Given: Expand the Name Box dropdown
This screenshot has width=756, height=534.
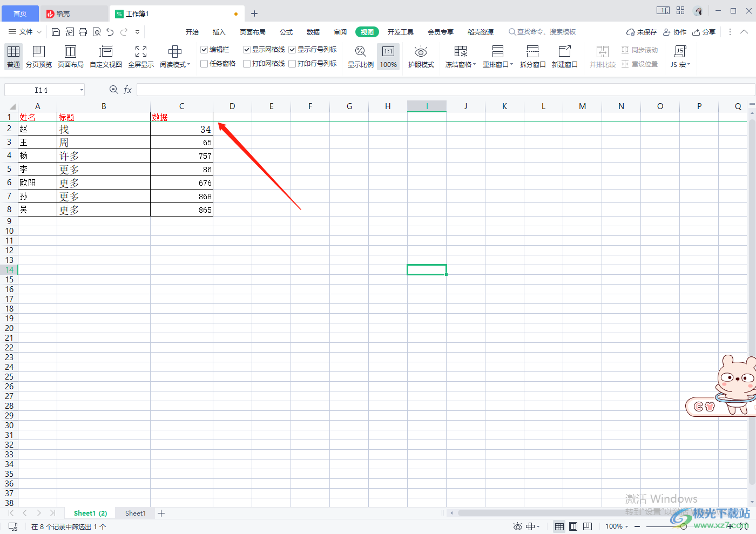Looking at the screenshot, I should tap(82, 90).
